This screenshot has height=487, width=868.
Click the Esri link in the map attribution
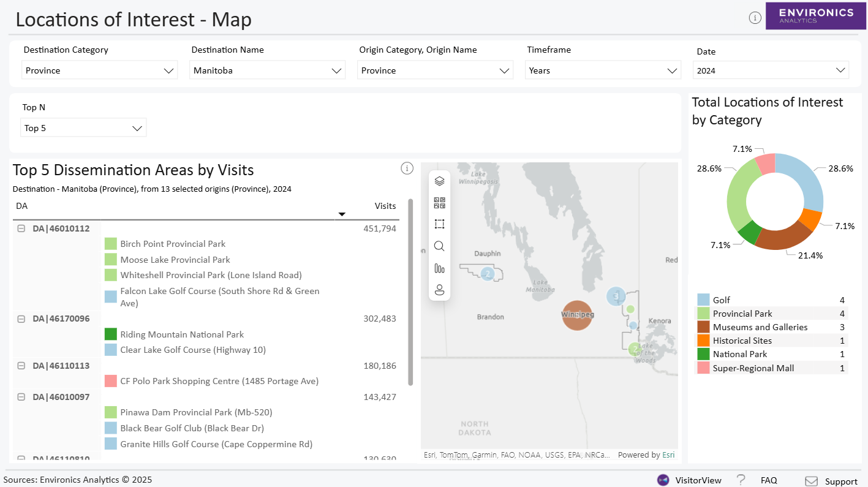coord(668,455)
